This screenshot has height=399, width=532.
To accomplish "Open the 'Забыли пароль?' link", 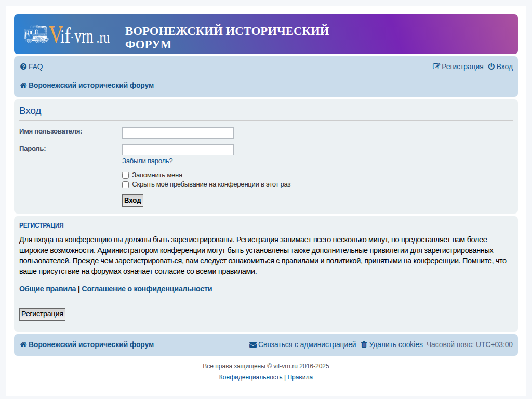I will 147,161.
